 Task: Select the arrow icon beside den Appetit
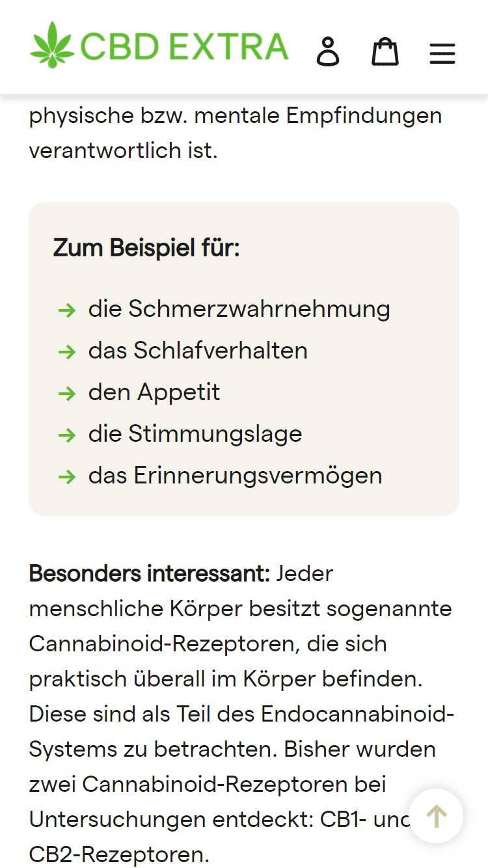click(x=68, y=394)
